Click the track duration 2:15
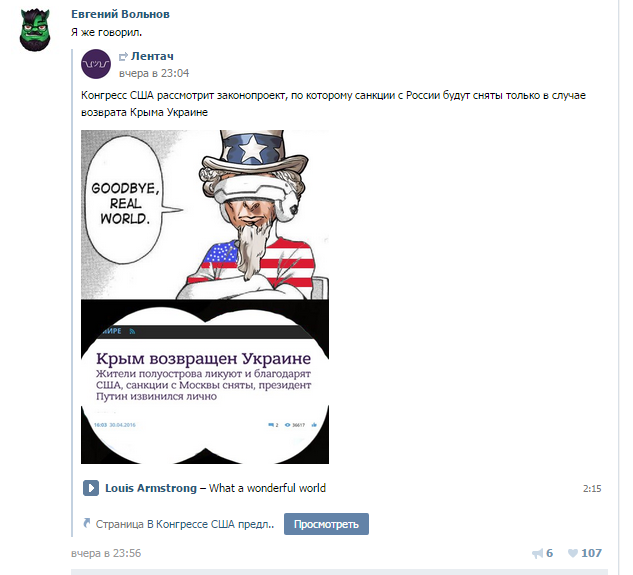 point(592,488)
